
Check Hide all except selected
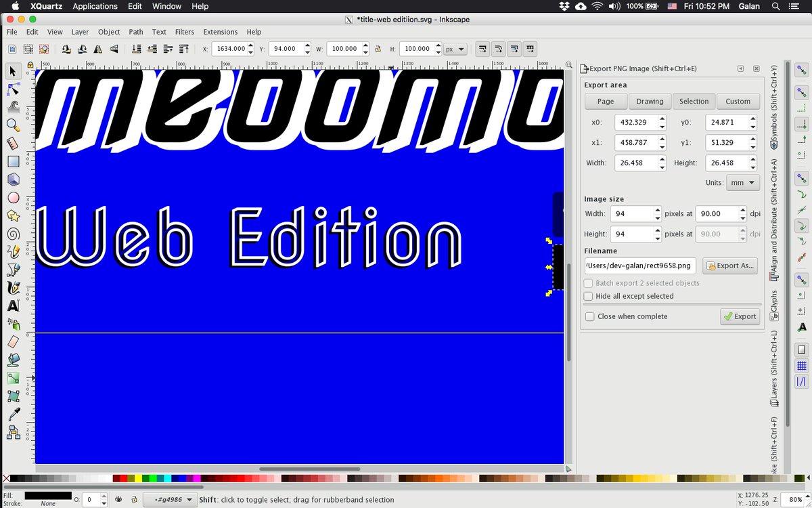click(x=589, y=296)
